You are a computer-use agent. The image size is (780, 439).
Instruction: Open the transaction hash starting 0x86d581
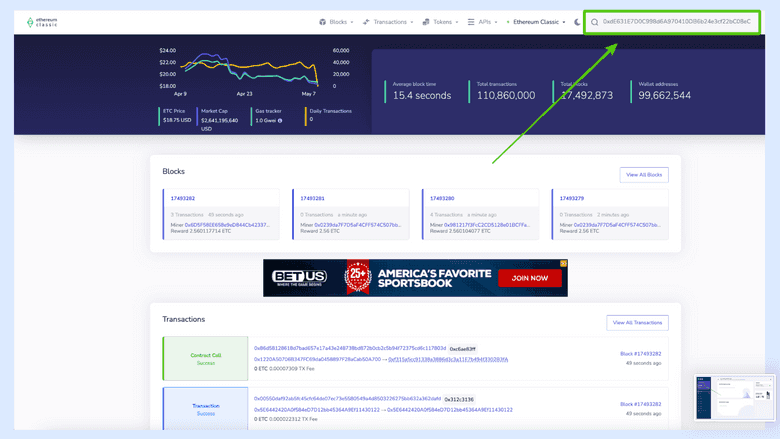[349, 348]
